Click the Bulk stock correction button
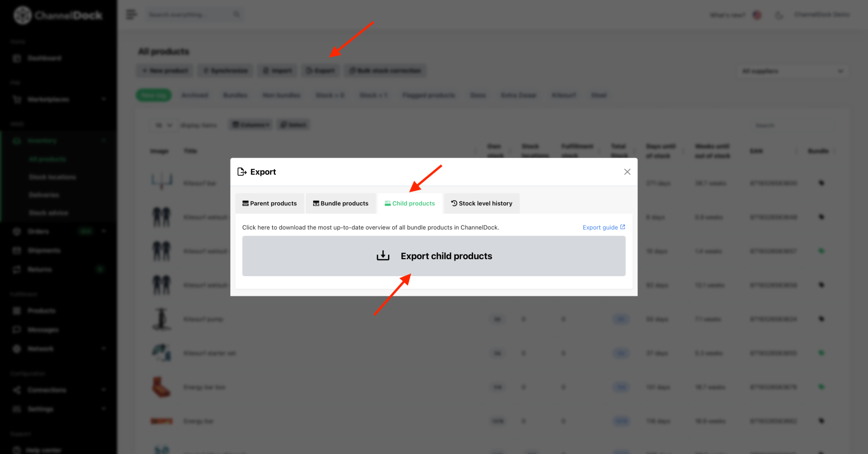Screen dimensions: 868x454 coord(385,70)
